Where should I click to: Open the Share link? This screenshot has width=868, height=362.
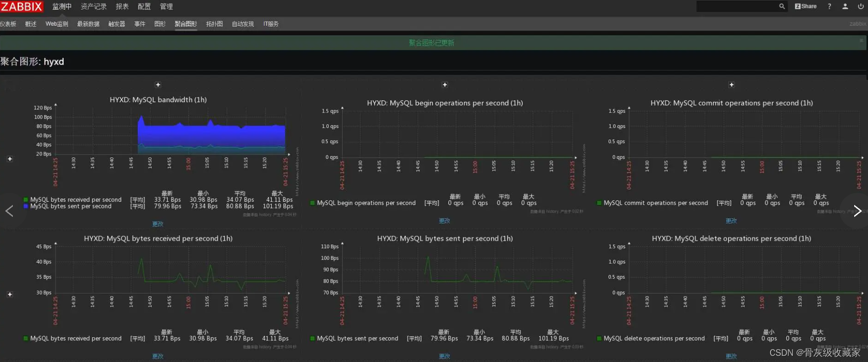point(806,6)
